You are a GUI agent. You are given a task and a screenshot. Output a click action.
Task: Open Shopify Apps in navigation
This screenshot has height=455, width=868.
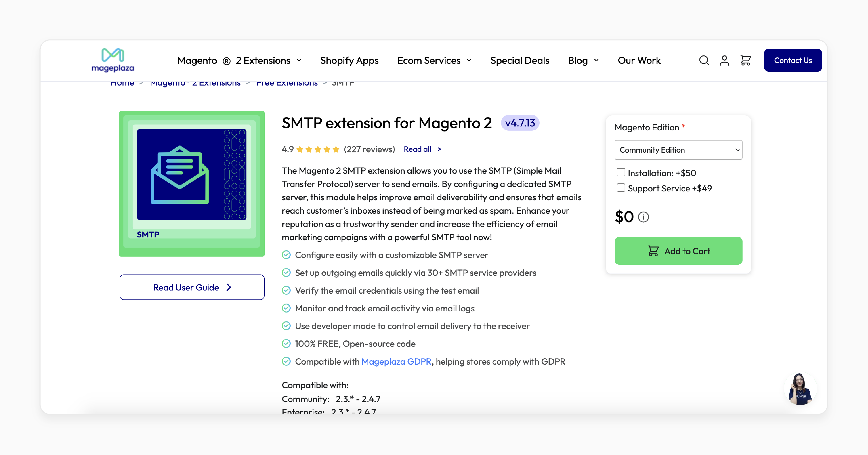pyautogui.click(x=349, y=60)
